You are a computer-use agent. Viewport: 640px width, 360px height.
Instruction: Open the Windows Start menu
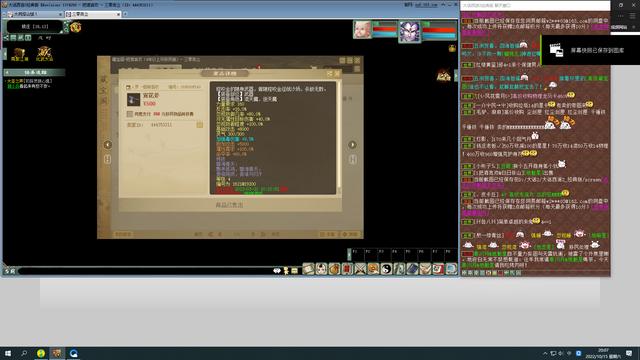pyautogui.click(x=7, y=353)
